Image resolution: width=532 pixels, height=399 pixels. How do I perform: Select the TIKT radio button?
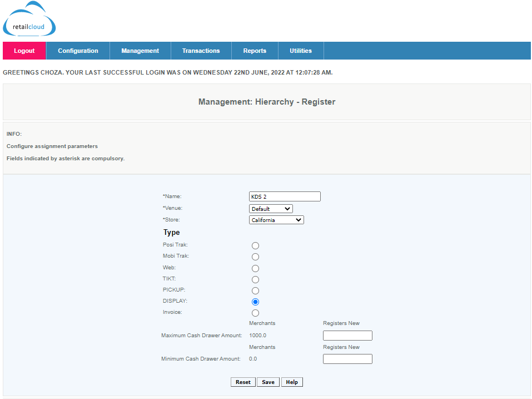(x=256, y=279)
